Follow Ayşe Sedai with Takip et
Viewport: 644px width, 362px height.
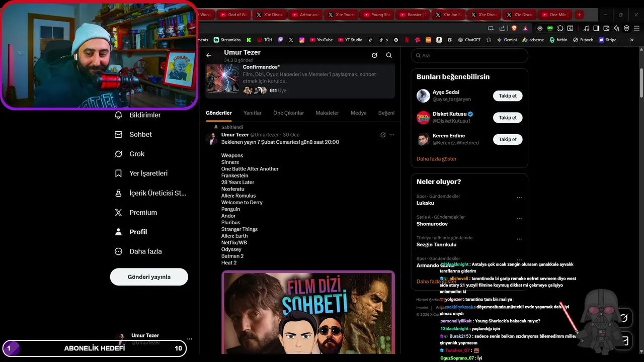click(x=508, y=96)
